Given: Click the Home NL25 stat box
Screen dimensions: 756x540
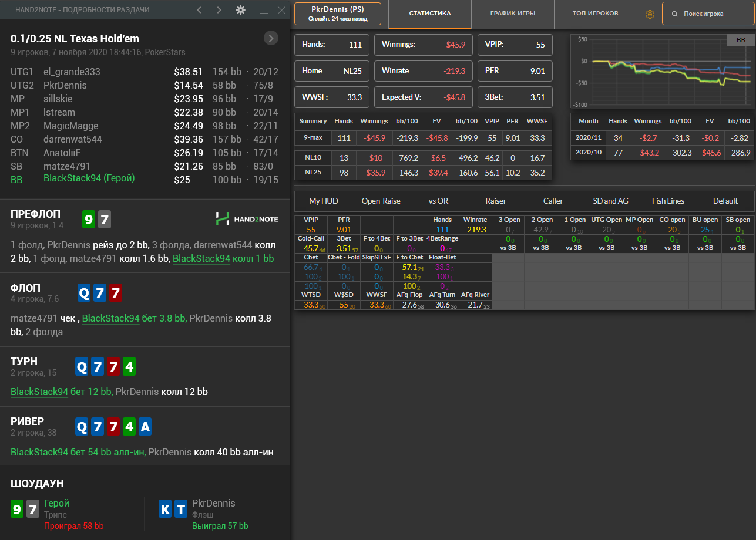Looking at the screenshot, I should (332, 71).
